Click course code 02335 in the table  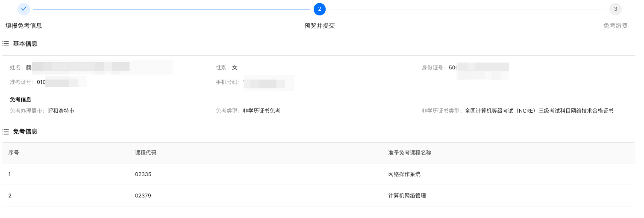[x=143, y=174]
